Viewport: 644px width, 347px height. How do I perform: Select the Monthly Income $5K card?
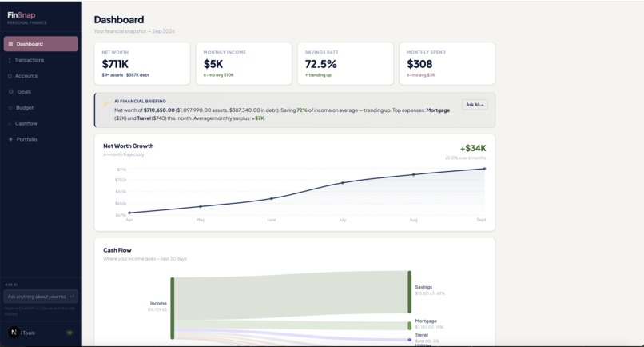(244, 63)
